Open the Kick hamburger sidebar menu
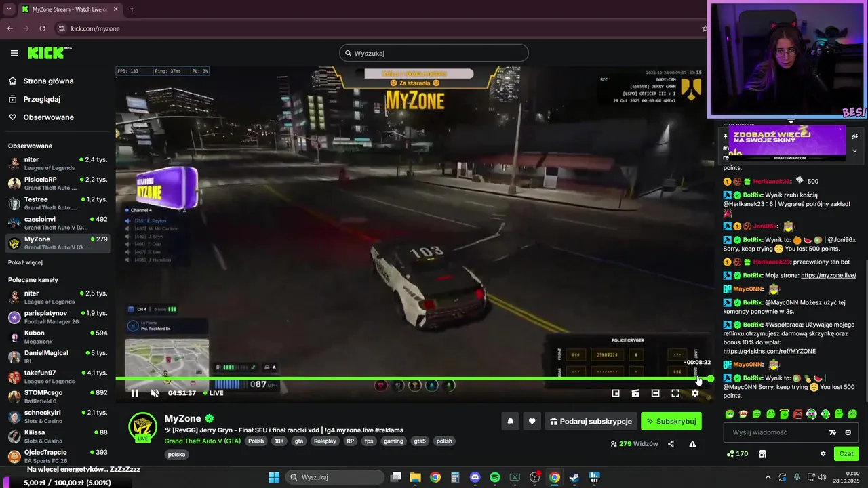The width and height of the screenshot is (868, 488). tap(14, 53)
